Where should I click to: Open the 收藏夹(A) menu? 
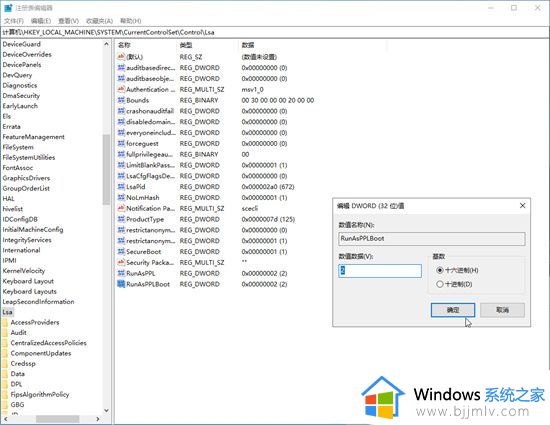(x=100, y=21)
